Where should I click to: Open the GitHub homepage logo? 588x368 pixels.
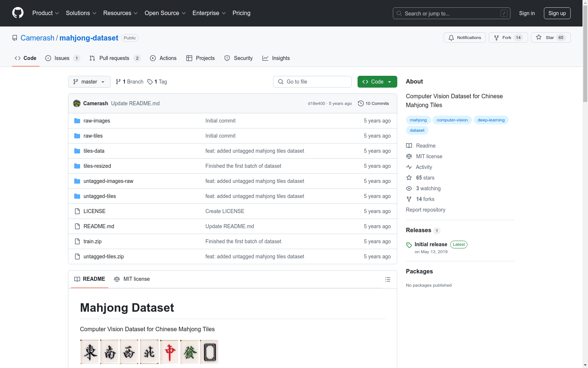(18, 13)
